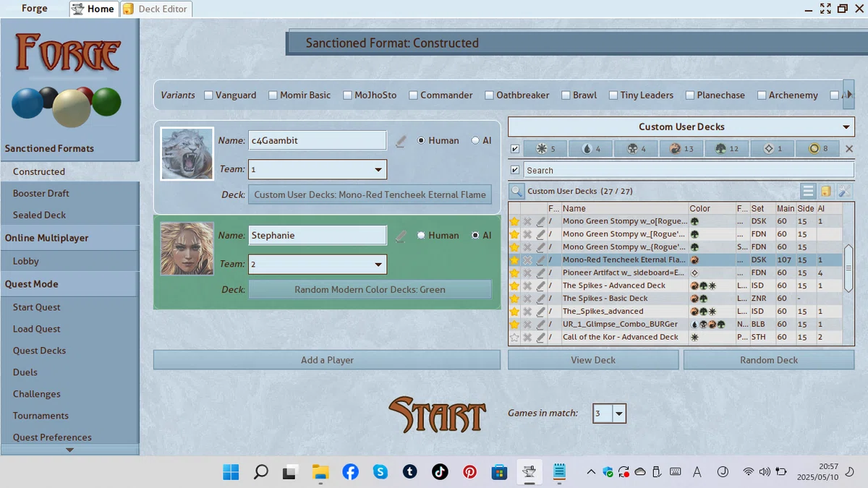Click the magnifier filter icon beside Custom User Decks
The height and width of the screenshot is (488, 868).
516,192
